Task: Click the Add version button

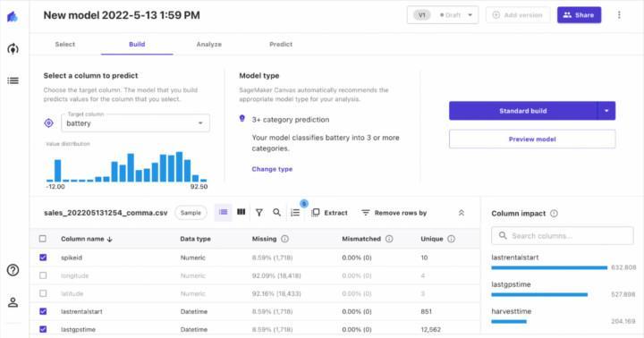Action: [518, 15]
